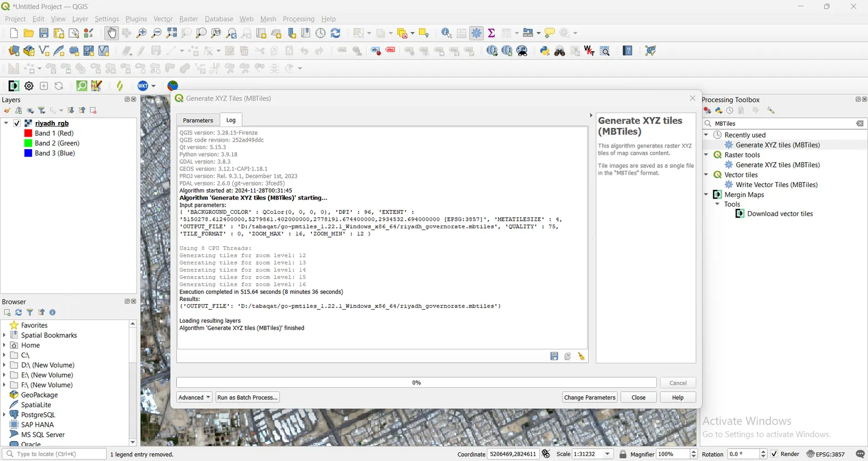868x461 pixels.
Task: Open project with folder icon
Action: tap(29, 34)
